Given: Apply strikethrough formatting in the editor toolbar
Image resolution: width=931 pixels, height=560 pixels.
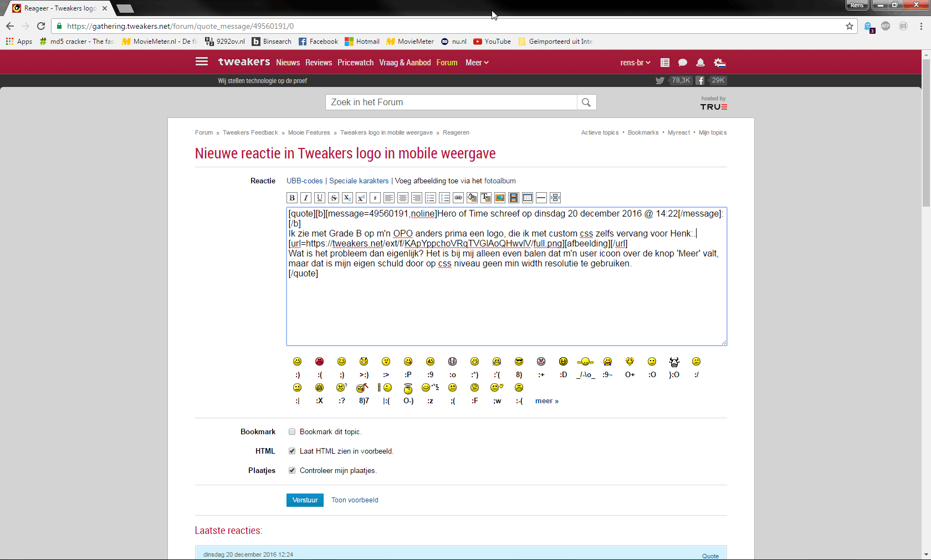Looking at the screenshot, I should (334, 198).
